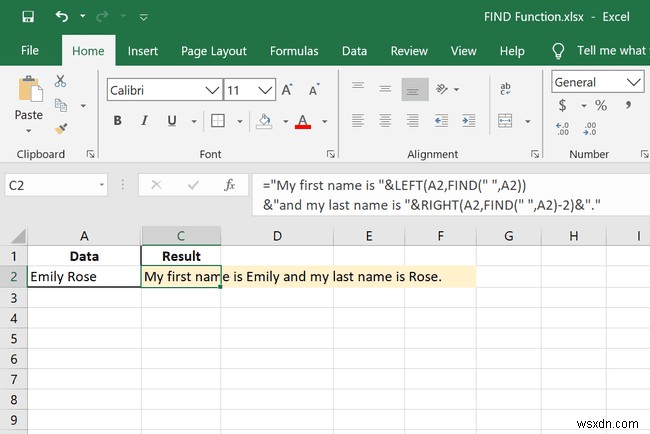Open the File menu
This screenshot has width=650, height=434.
[x=30, y=51]
